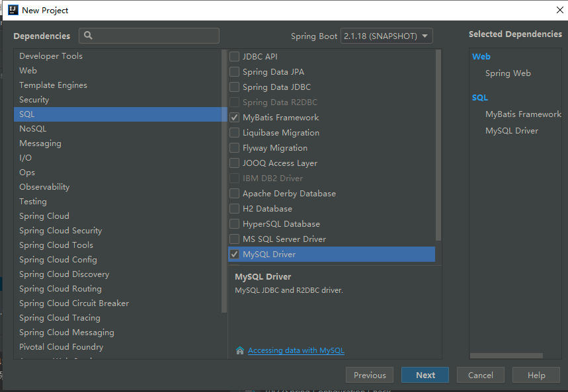Click the category list vertical scrollbar

[224, 181]
